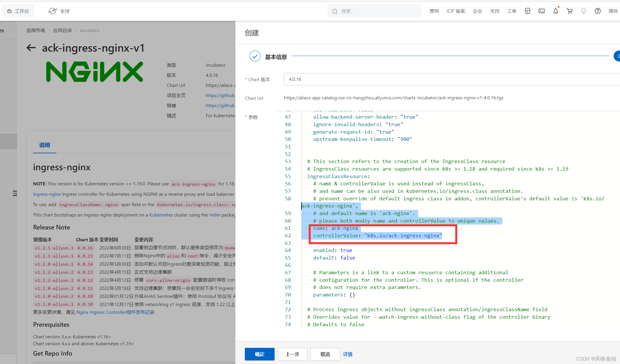Screen dimensions: 620x364
Task: Click the step 2 circle indicator
Action: coord(617,56)
